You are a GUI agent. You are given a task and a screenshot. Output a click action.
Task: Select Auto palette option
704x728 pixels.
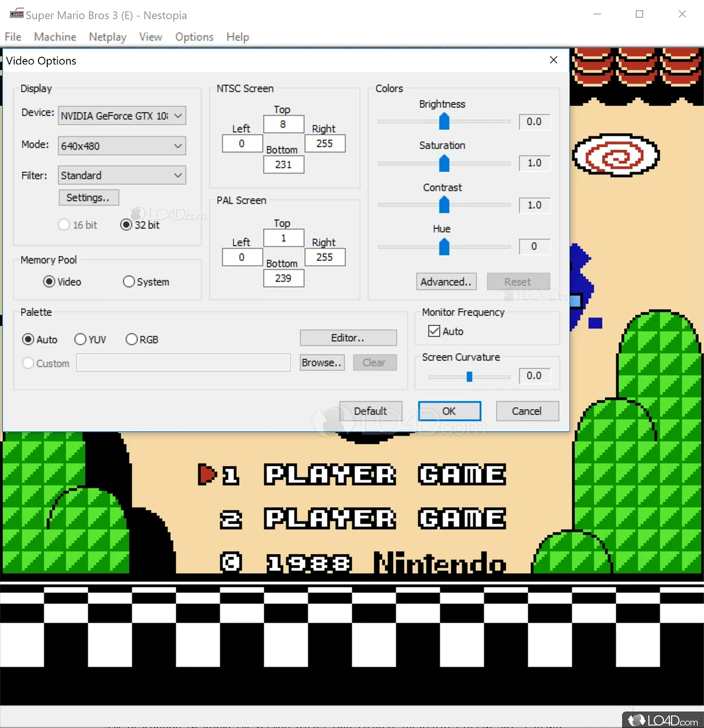click(40, 340)
